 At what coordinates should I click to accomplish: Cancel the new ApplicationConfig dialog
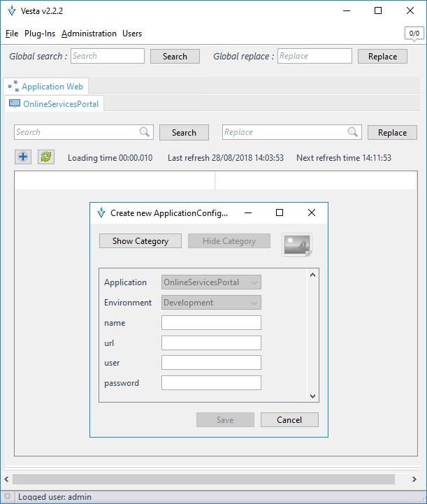tap(289, 419)
